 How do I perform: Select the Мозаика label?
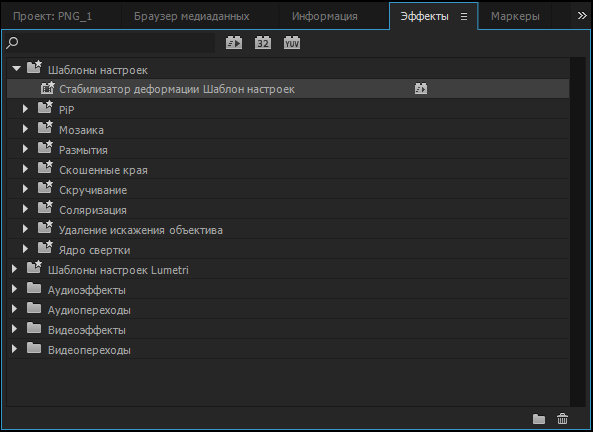[81, 130]
